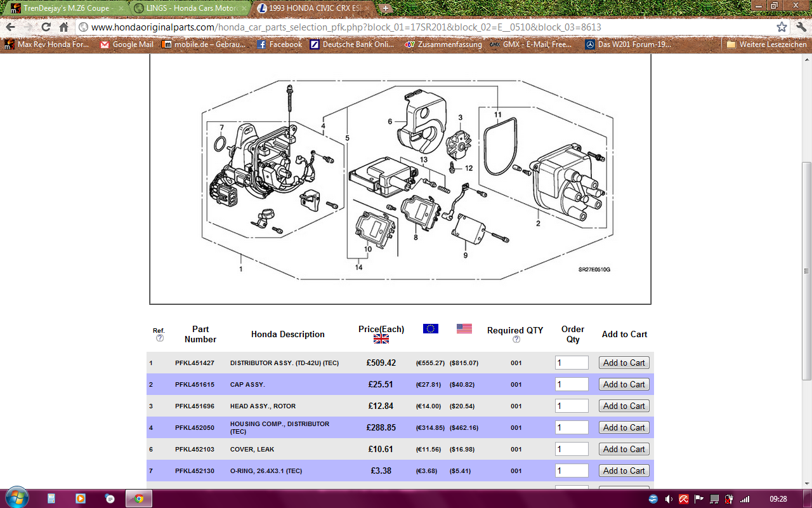The height and width of the screenshot is (508, 812).
Task: Open the chat bubble taskbar app
Action: coord(110,498)
